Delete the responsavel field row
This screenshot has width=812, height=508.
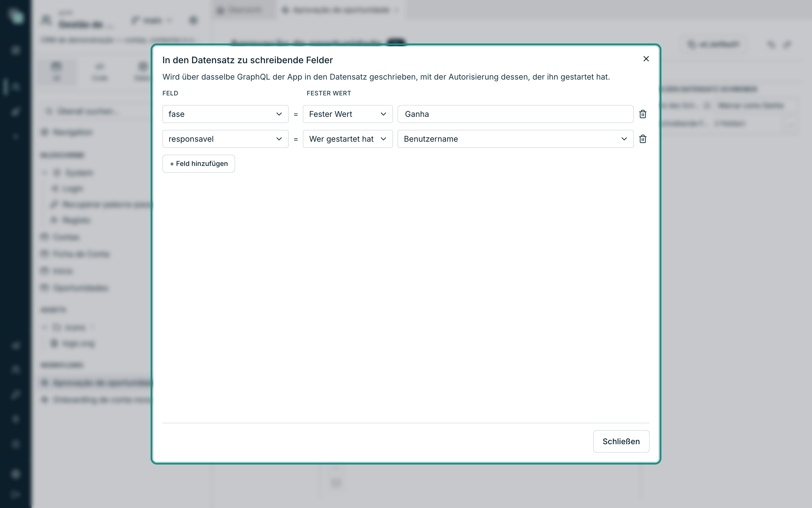click(x=643, y=139)
